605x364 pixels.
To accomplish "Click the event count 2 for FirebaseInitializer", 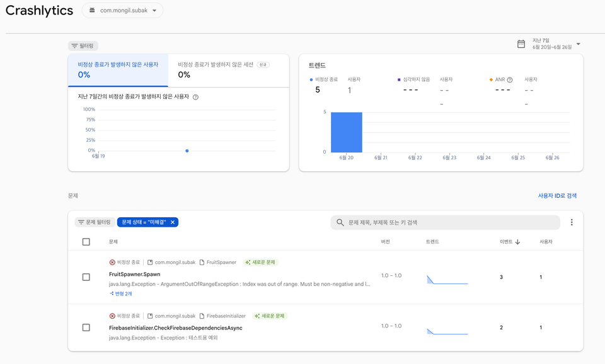I will (x=501, y=327).
